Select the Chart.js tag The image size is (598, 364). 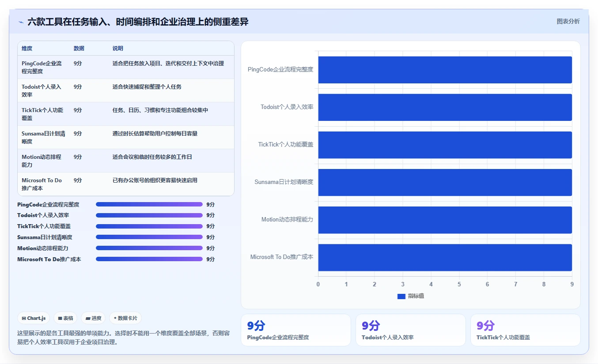click(34, 318)
